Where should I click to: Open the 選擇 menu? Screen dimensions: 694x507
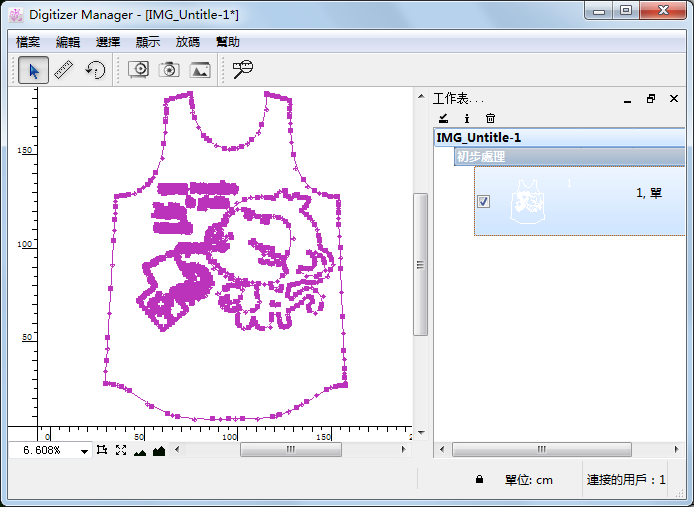(108, 42)
